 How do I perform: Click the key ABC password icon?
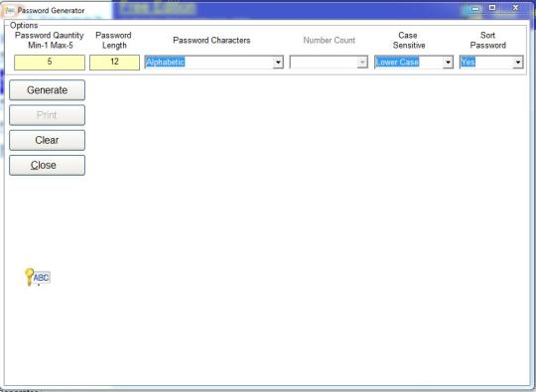(x=38, y=277)
